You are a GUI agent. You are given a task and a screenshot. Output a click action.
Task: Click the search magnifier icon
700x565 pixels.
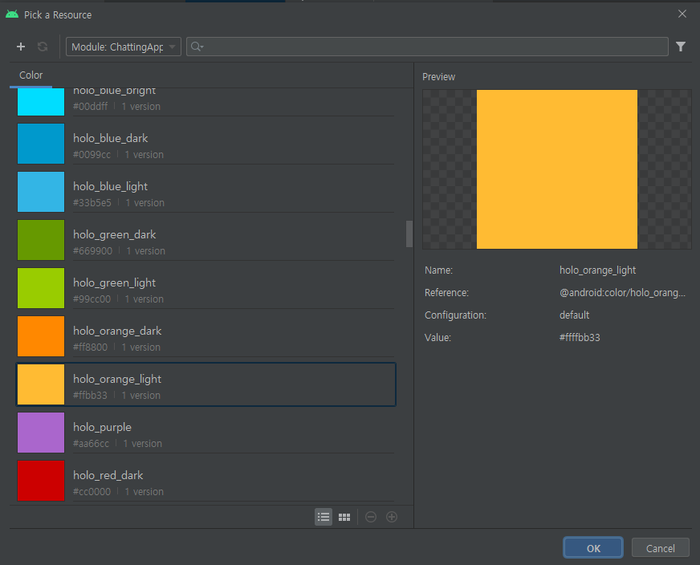(196, 46)
